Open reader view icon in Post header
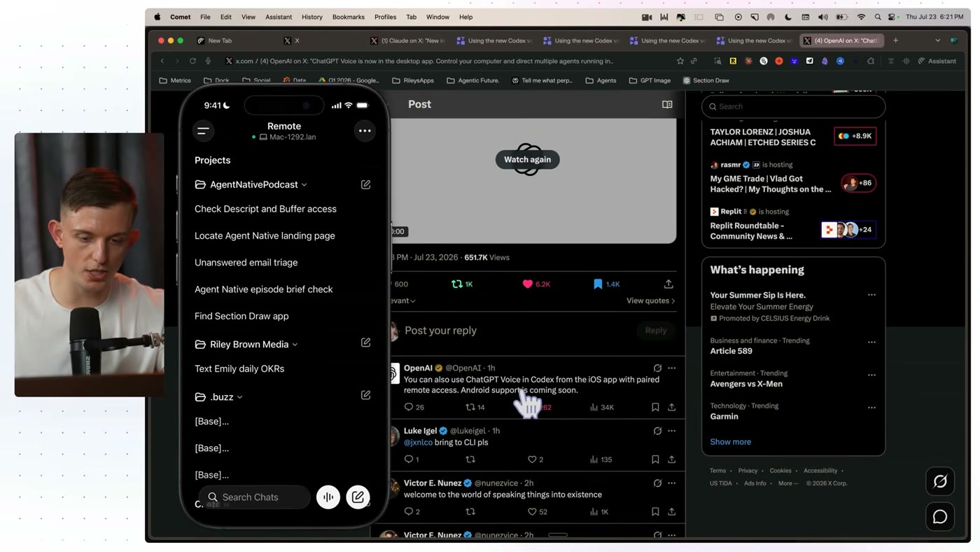 (667, 104)
